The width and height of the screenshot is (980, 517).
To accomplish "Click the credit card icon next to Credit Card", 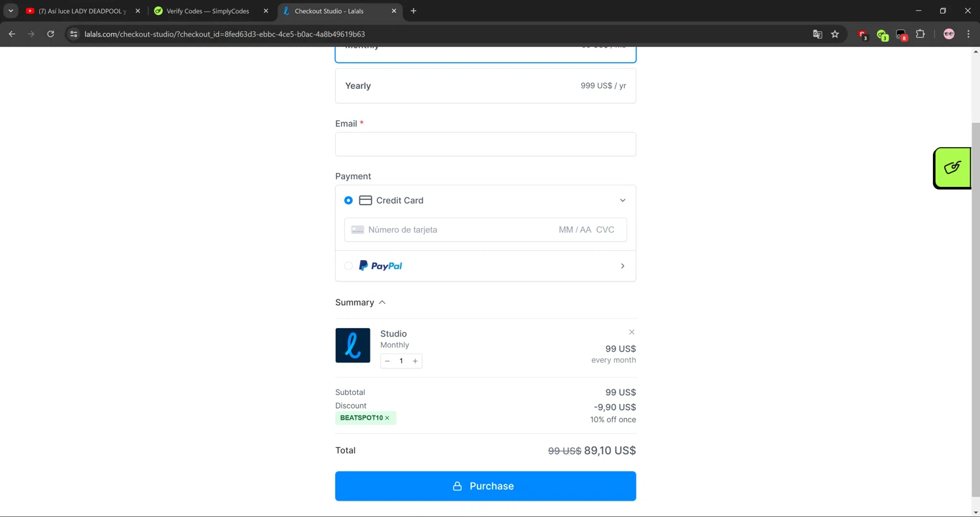I will pyautogui.click(x=365, y=201).
